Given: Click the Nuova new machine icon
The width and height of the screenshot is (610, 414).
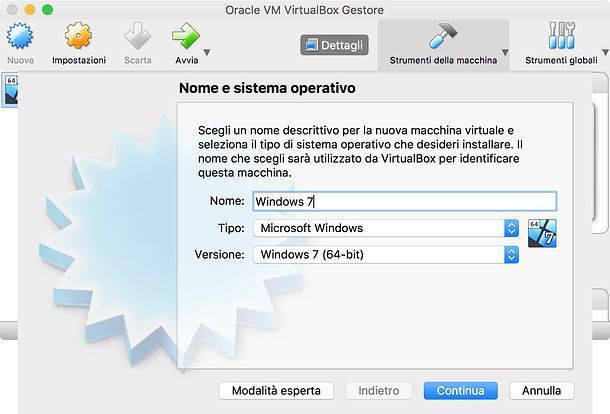Looking at the screenshot, I should 19,36.
